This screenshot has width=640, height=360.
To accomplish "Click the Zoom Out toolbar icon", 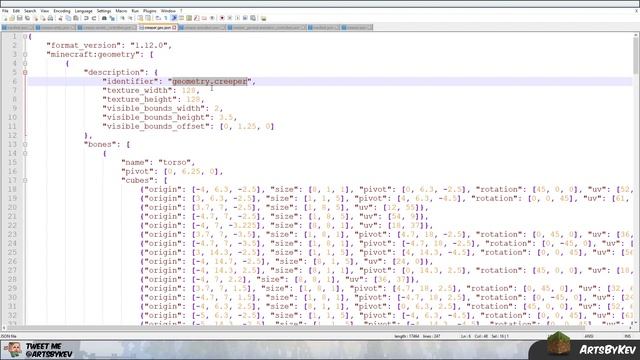I will pos(130,18).
